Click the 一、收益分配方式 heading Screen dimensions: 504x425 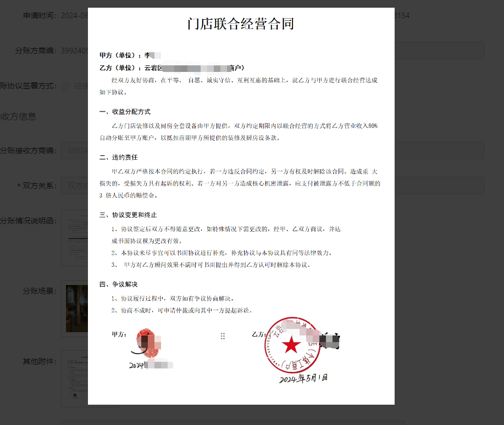coord(125,112)
